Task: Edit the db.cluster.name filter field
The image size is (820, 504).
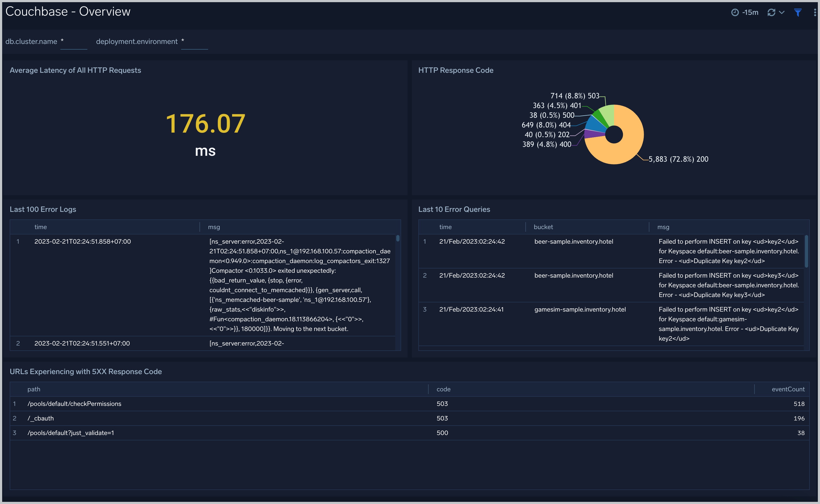Action: (x=74, y=42)
